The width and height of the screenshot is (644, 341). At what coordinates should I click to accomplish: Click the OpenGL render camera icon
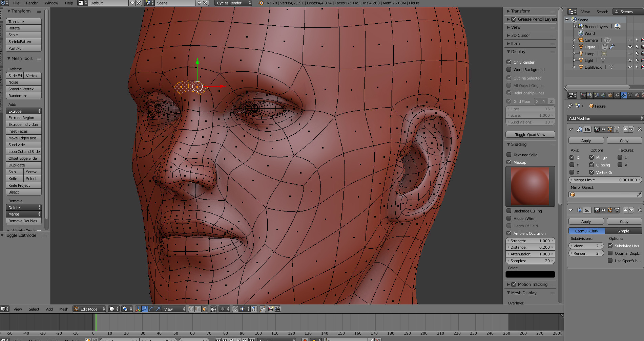(x=271, y=309)
